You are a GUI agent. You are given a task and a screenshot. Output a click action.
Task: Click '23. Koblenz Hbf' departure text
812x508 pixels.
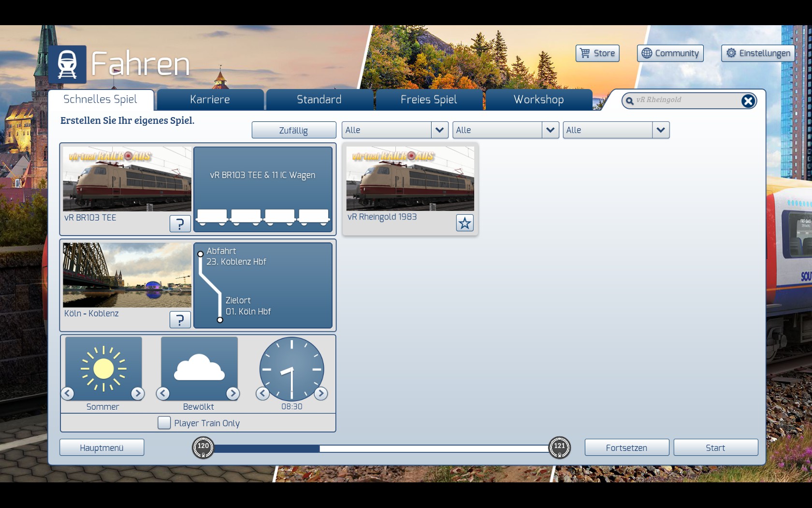[x=236, y=262]
